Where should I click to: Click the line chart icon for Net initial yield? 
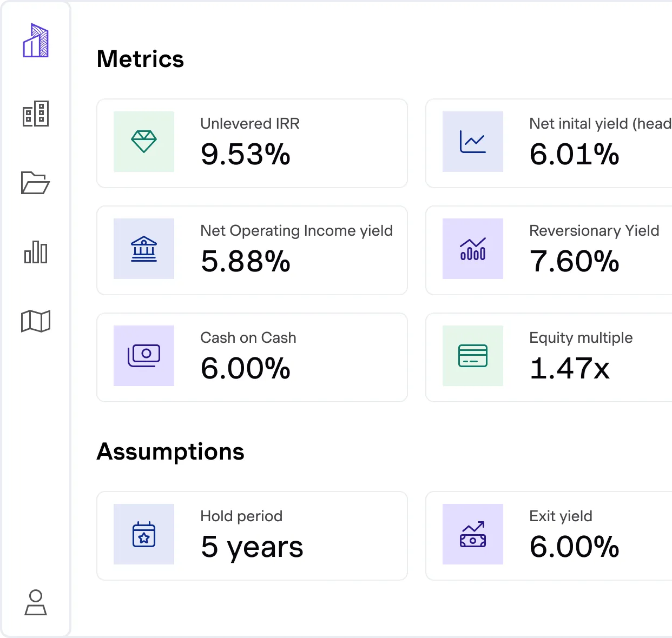[x=473, y=142]
